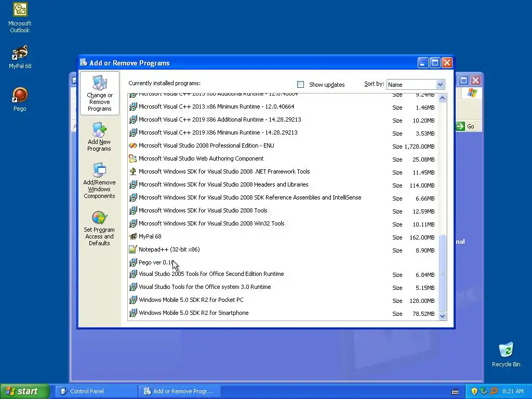Switch to Control Panel taskbar button
The height and width of the screenshot is (399, 532).
click(x=96, y=391)
